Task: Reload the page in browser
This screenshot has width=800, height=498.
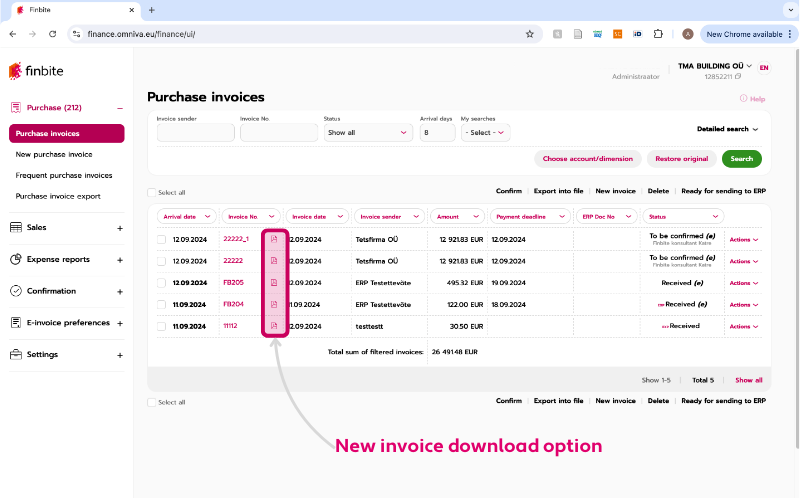Action: 53,33
